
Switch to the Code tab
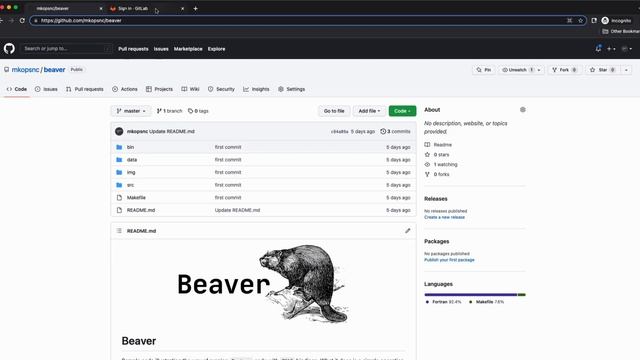[17, 89]
